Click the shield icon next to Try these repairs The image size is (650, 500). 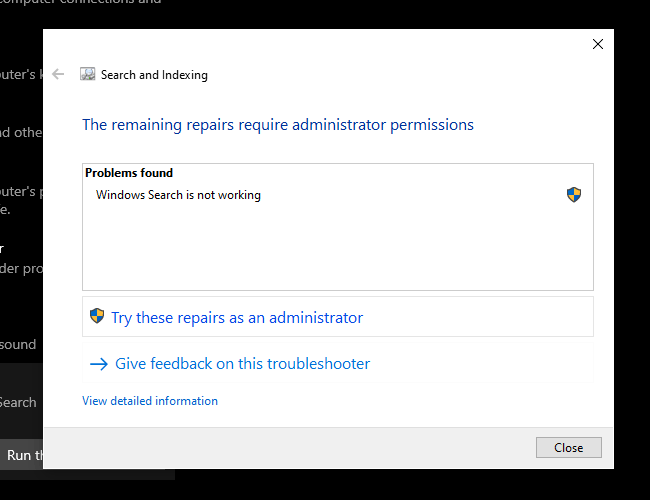pos(97,316)
